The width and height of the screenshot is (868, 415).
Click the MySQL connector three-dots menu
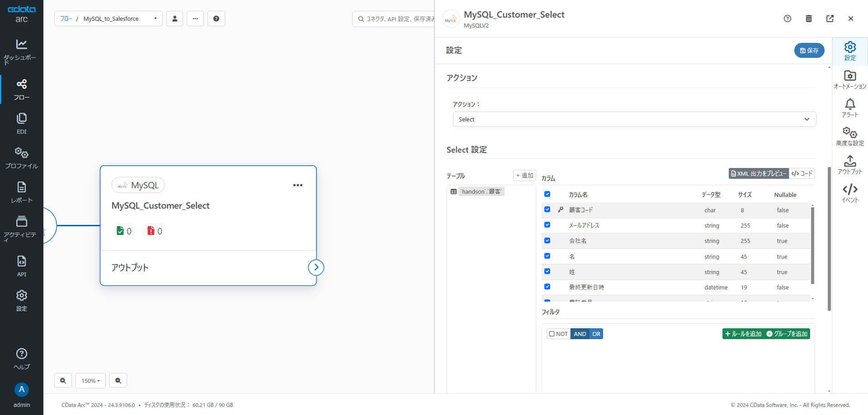click(297, 185)
